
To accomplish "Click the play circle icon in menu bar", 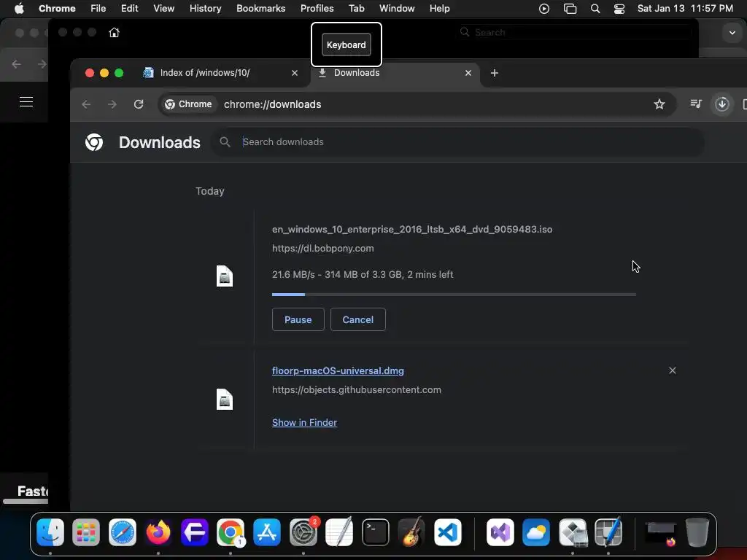I will tap(544, 9).
